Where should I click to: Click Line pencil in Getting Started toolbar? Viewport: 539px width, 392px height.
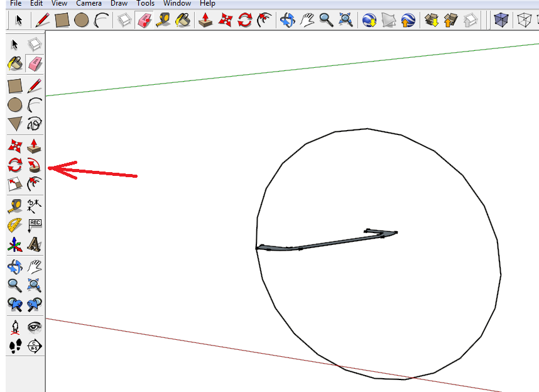click(42, 20)
